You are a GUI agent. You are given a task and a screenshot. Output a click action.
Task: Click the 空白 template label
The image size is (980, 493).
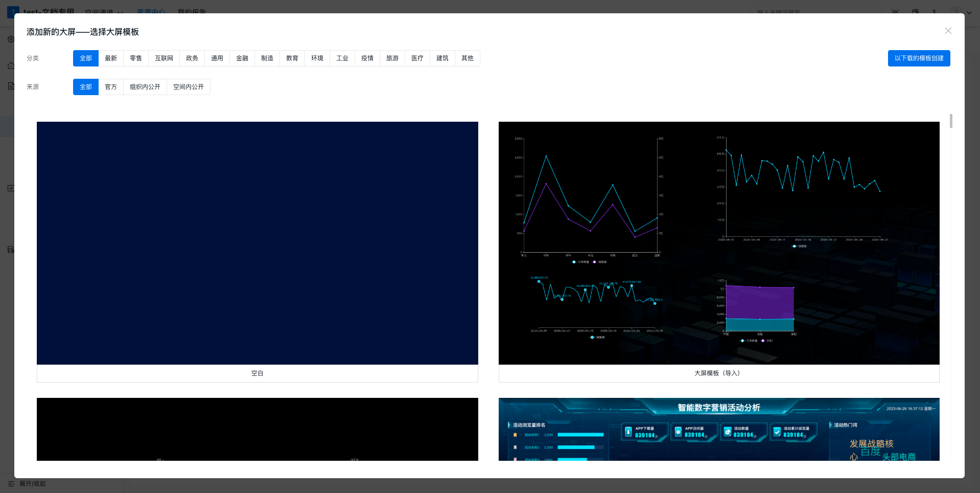click(258, 373)
